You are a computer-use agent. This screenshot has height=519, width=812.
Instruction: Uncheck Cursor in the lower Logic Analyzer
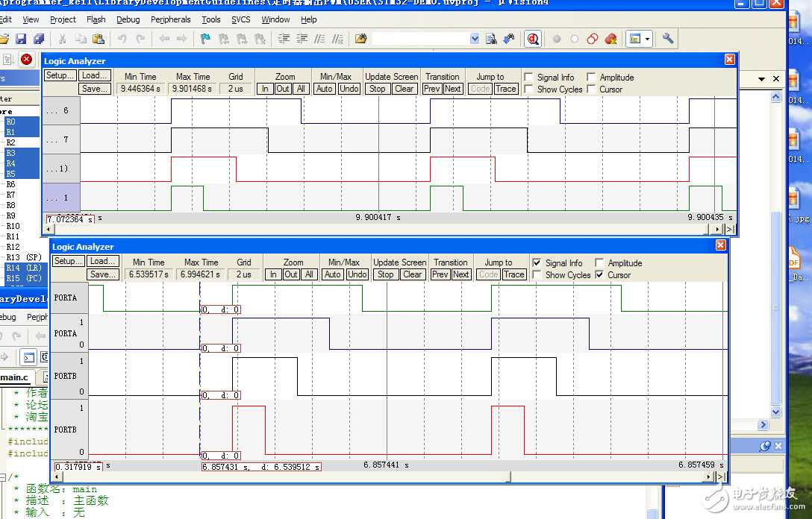(599, 274)
